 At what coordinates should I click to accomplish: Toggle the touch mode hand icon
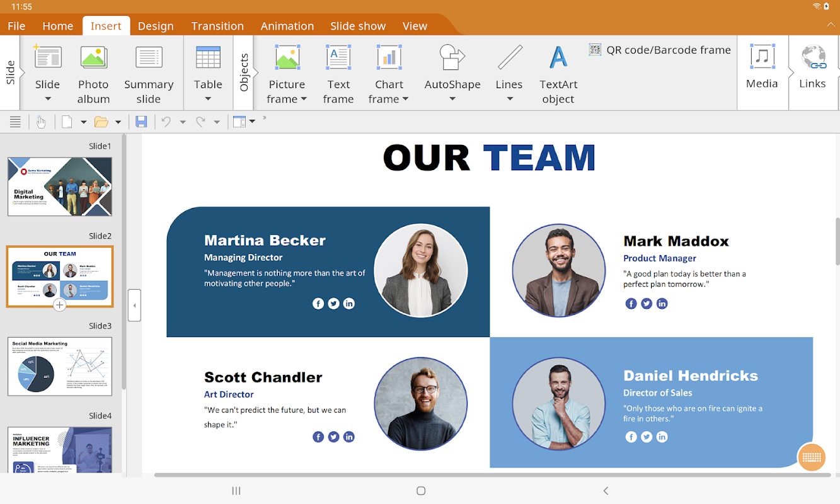point(41,122)
